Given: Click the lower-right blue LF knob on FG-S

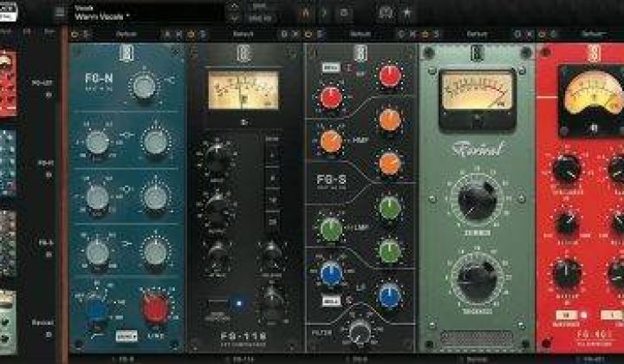Looking at the screenshot, I should coord(390,296).
